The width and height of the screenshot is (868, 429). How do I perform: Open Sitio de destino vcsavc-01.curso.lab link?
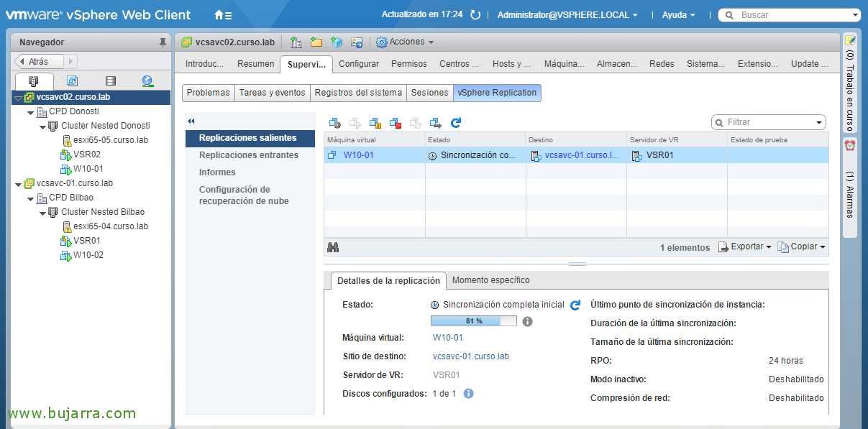(x=471, y=356)
